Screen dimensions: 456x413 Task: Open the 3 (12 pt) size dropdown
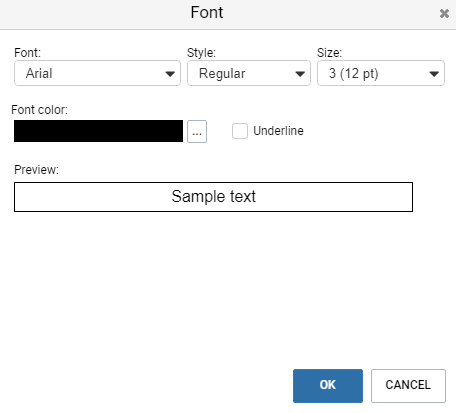pyautogui.click(x=381, y=73)
